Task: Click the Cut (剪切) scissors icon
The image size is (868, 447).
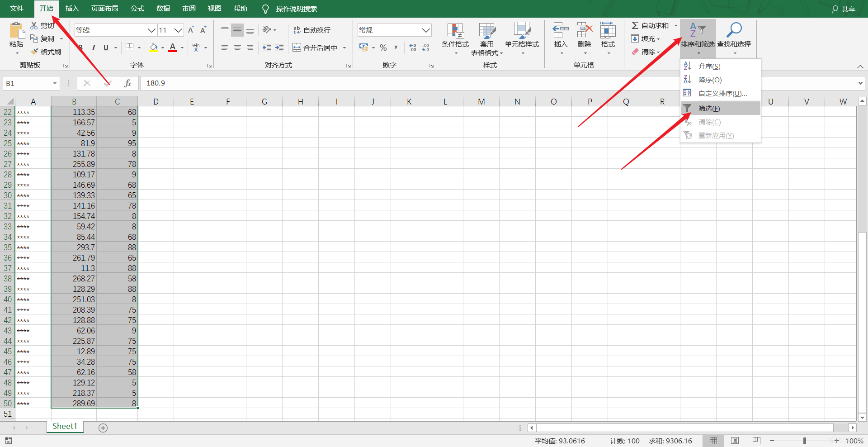Action: click(34, 25)
